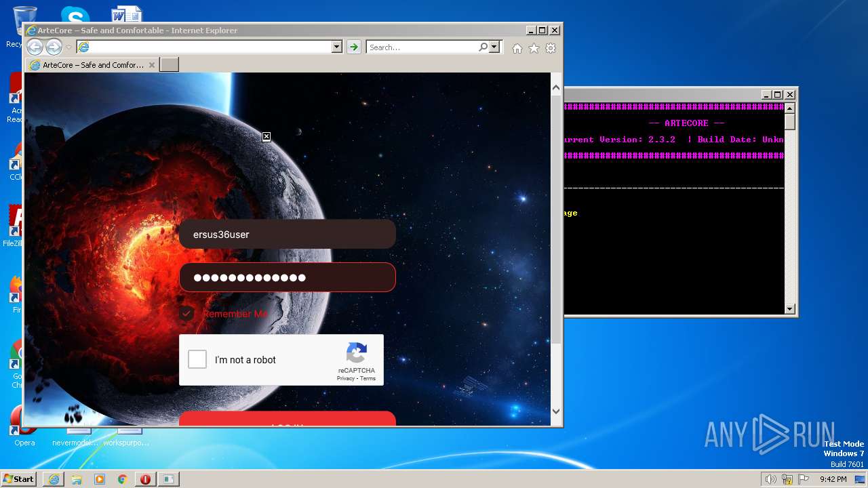This screenshot has height=488, width=868.
Task: Click the reCAPTCHA logo
Action: 357,353
